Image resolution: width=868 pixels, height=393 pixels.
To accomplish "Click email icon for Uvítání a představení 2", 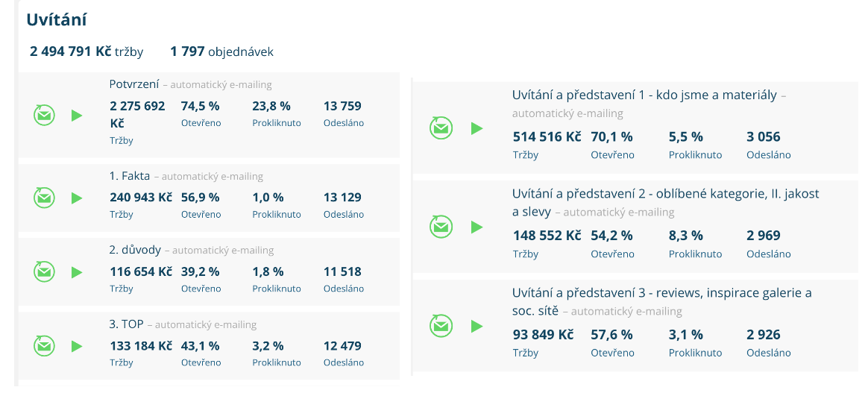I will pos(441,226).
